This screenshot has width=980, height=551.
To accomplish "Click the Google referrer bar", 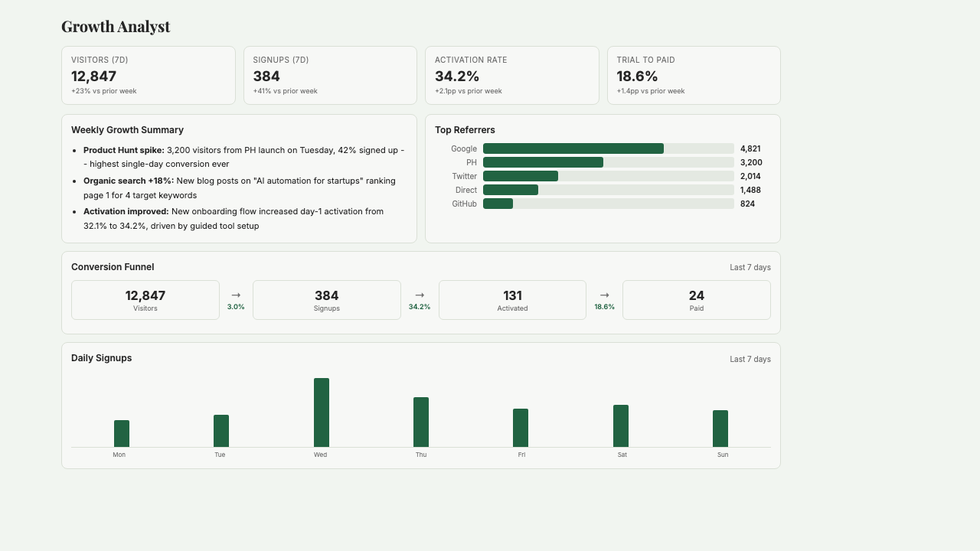I will [573, 148].
